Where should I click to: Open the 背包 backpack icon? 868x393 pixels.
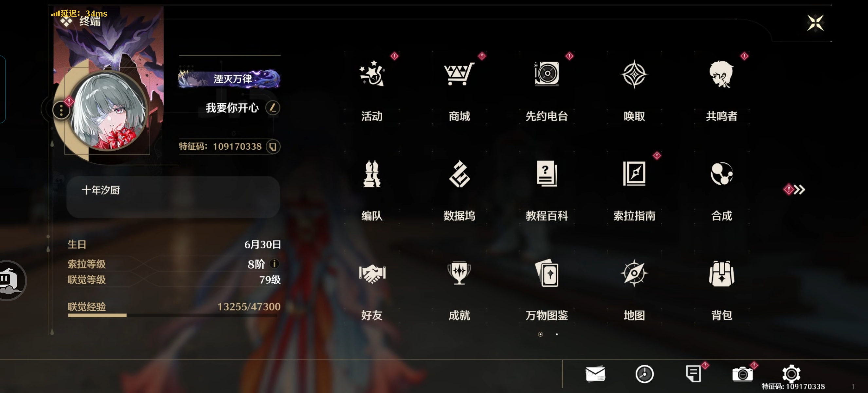pos(721,274)
